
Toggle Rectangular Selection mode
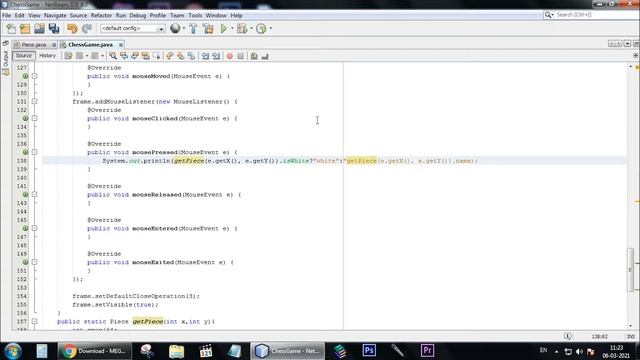[x=156, y=56]
